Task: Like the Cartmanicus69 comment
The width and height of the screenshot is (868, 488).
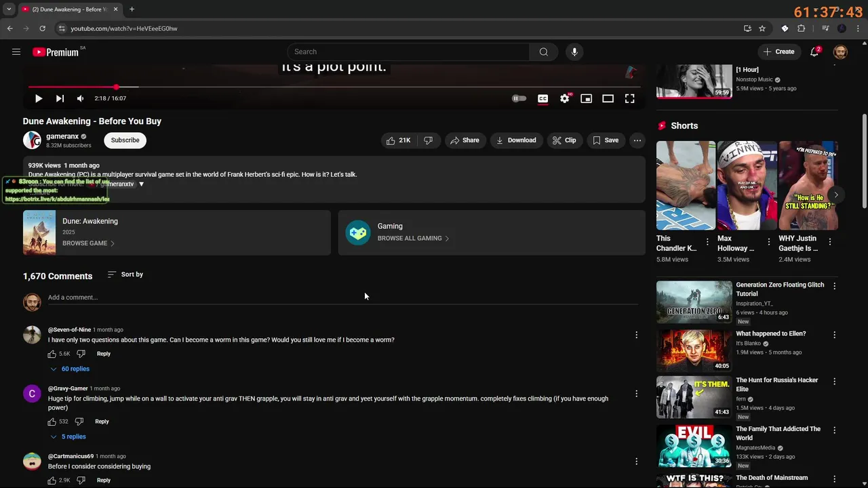Action: [52, 481]
